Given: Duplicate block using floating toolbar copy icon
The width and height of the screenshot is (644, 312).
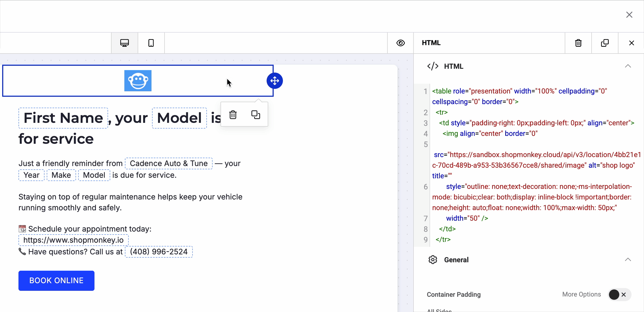Looking at the screenshot, I should (256, 115).
